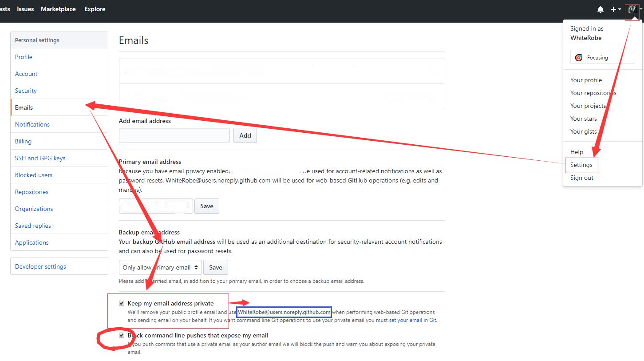Click the Emails page heading
The width and height of the screenshot is (644, 361).
tap(134, 40)
